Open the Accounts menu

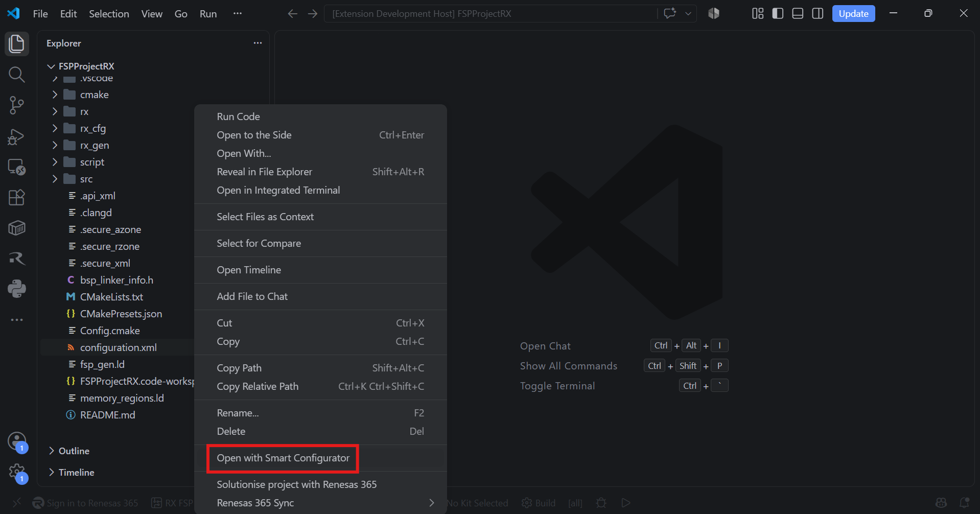16,441
